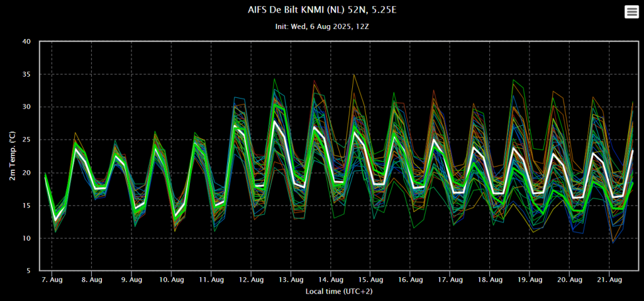Select the 10. Aug date tick label
The width and height of the screenshot is (644, 301).
(x=171, y=280)
